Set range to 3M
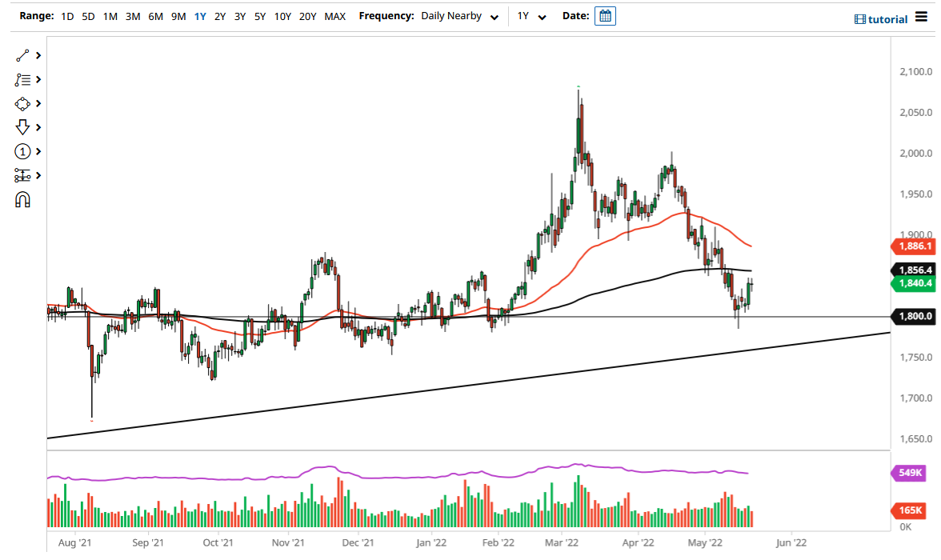Screen dimensions: 941x560 click(133, 16)
